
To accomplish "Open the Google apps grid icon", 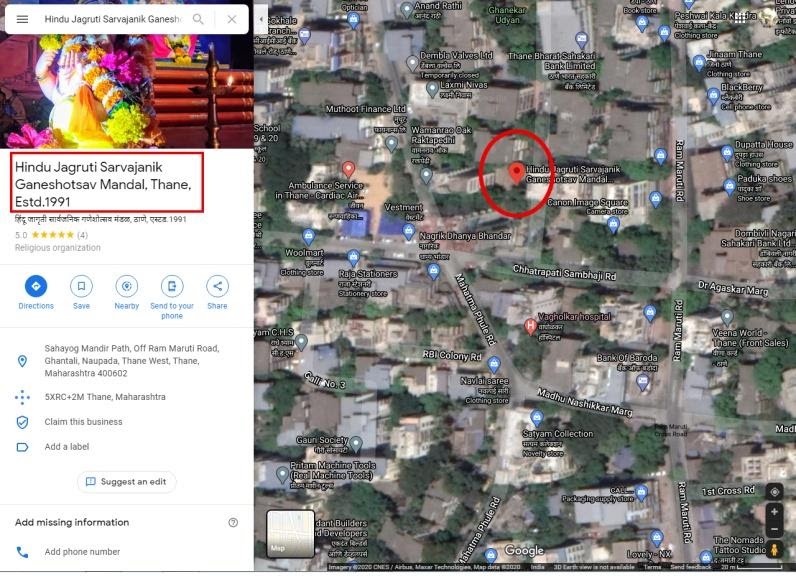I will pos(740,18).
